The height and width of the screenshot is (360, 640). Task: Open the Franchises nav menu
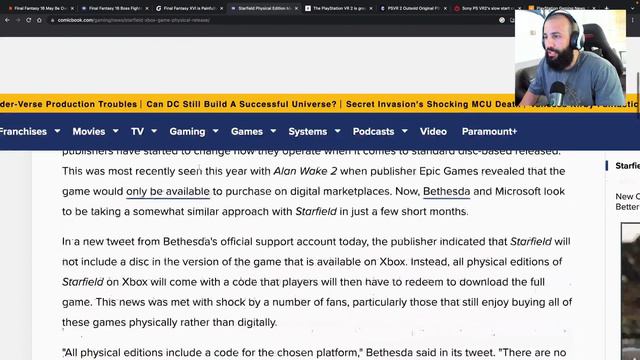(23, 131)
